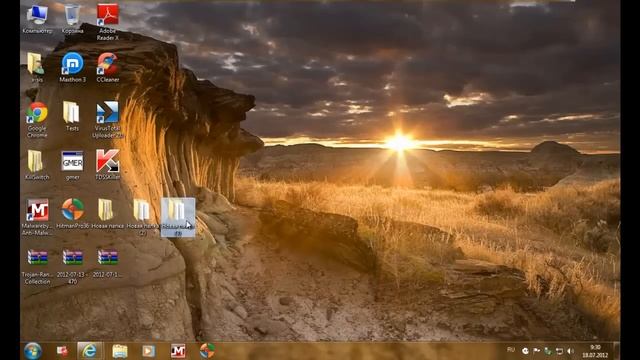Select the CCleaner desktop shortcut
This screenshot has height=360, width=640.
(108, 67)
